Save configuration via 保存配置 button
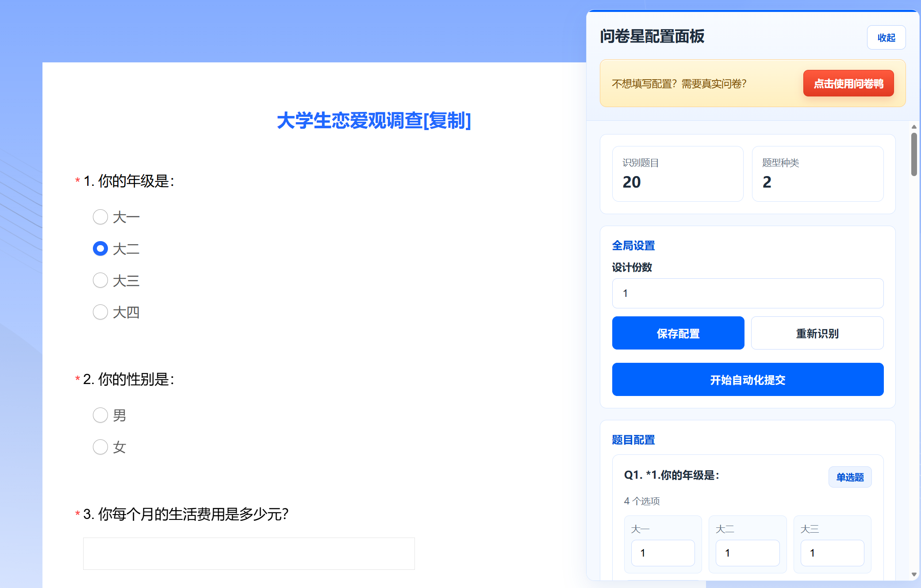The image size is (921, 588). coord(678,333)
